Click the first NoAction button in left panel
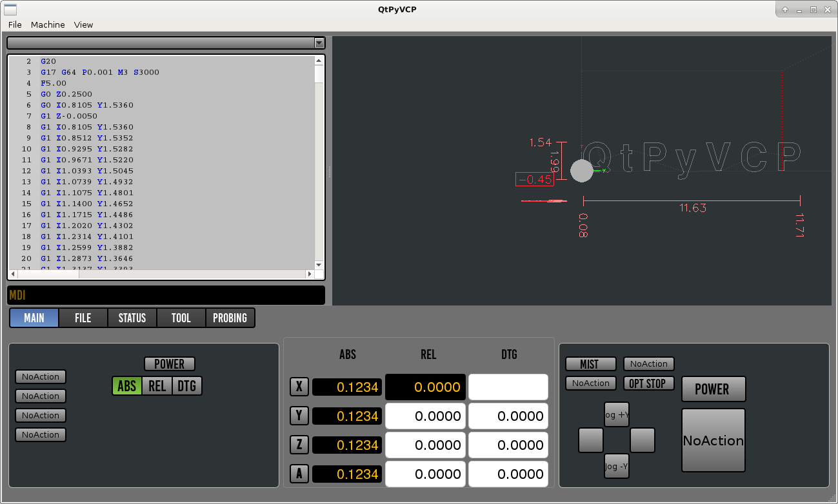The height and width of the screenshot is (504, 838). click(41, 377)
